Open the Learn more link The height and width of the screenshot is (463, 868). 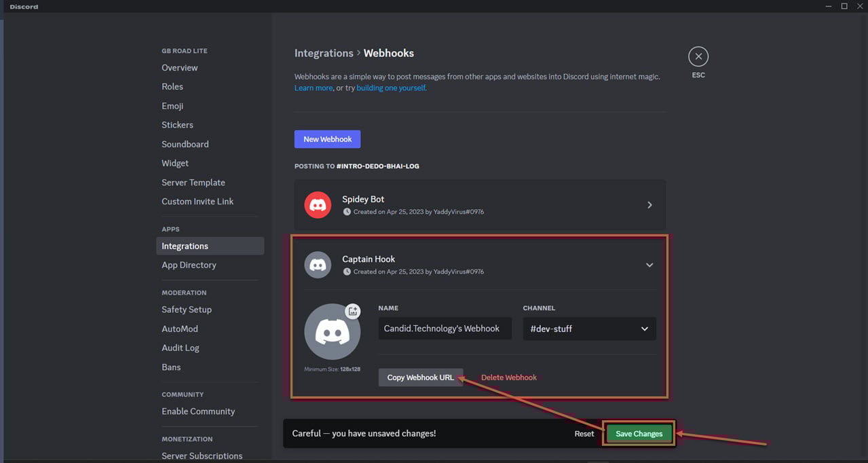pos(313,88)
